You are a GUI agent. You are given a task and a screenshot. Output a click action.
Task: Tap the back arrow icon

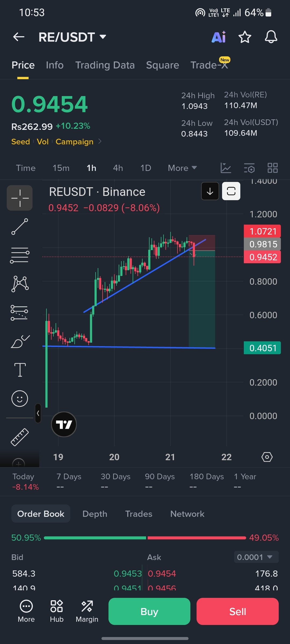(19, 37)
